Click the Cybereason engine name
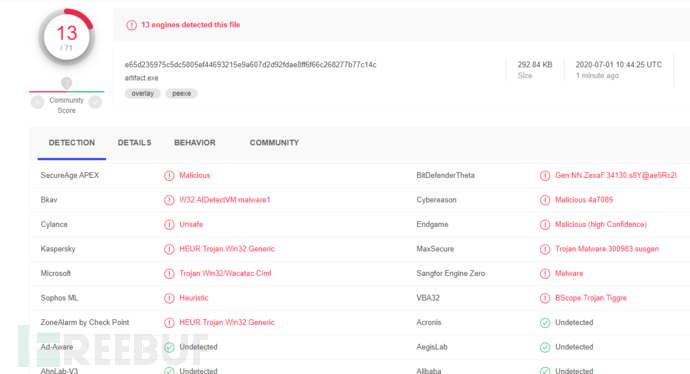 (x=436, y=200)
